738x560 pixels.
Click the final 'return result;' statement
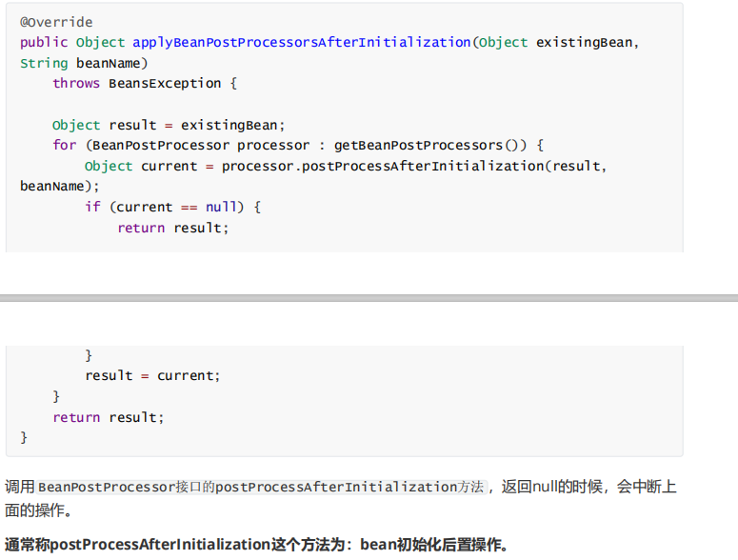click(109, 417)
